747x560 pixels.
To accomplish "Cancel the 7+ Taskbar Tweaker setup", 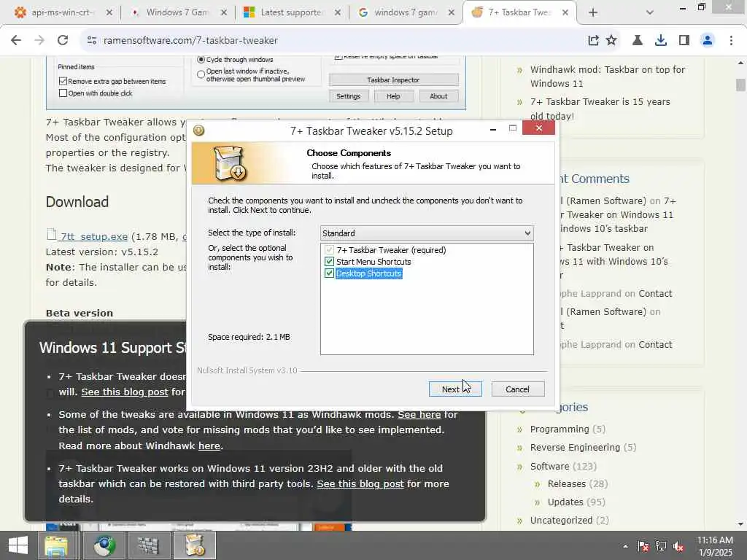I will (x=517, y=389).
